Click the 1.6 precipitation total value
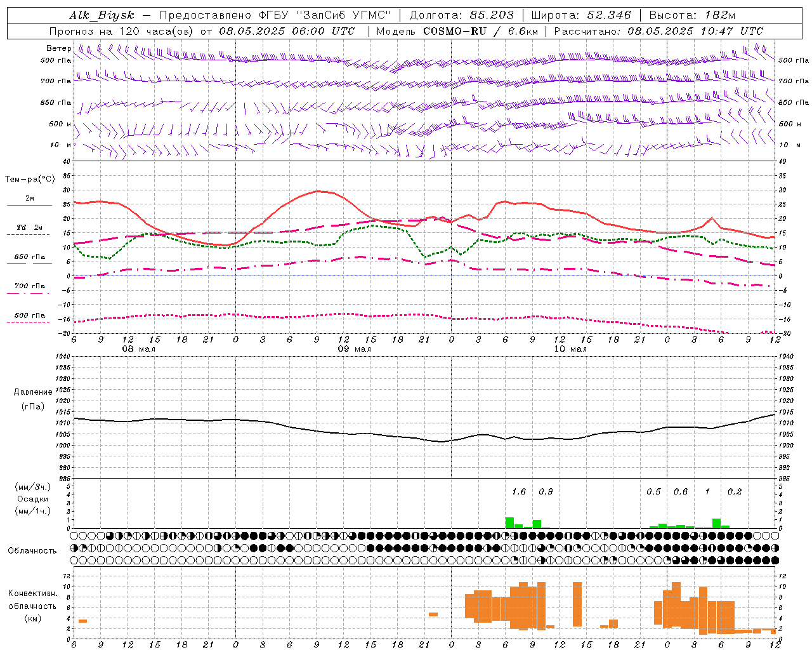Image resolution: width=812 pixels, height=650 pixels. 519,491
